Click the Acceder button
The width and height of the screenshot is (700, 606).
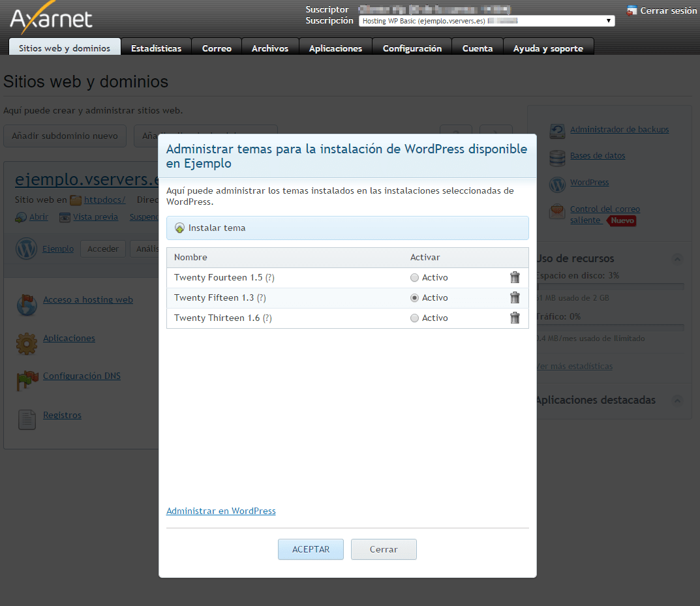(103, 249)
